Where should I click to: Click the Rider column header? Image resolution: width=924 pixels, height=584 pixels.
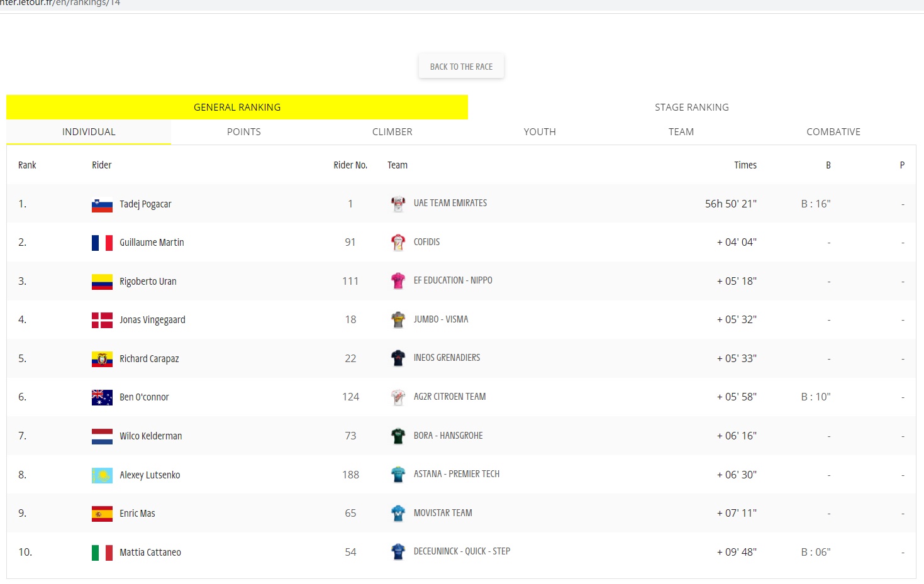click(101, 165)
